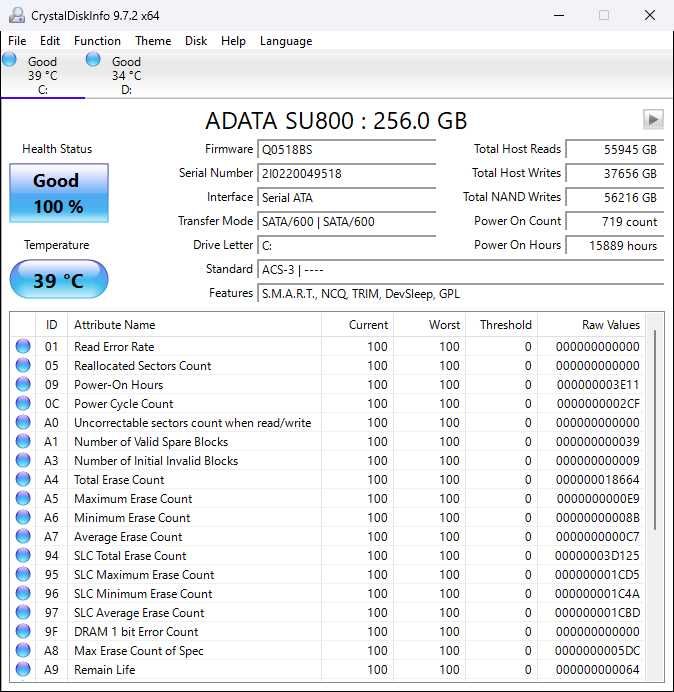The image size is (674, 692).
Task: Click the next disk arrow button
Action: coord(653,119)
